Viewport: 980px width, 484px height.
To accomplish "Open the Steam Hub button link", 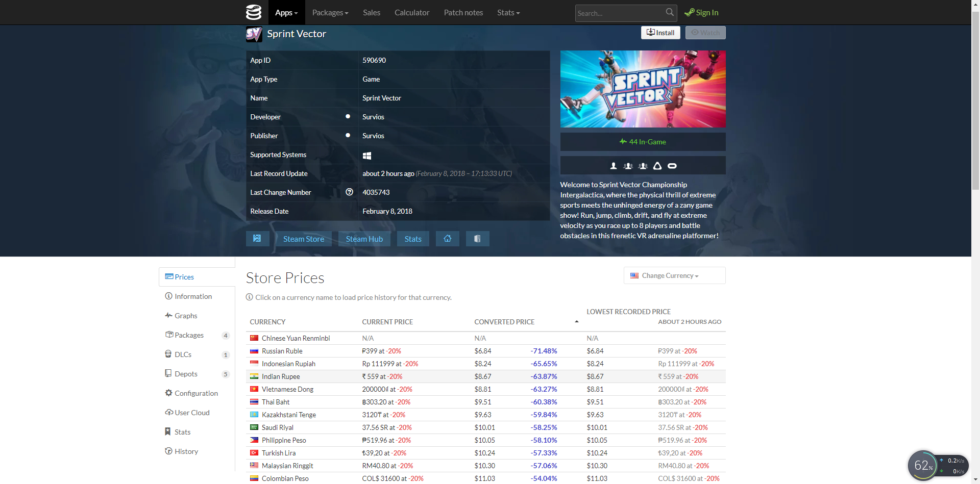I will click(364, 239).
